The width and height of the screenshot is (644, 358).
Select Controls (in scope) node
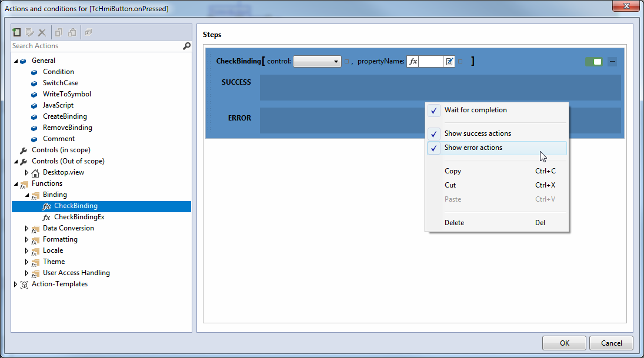[x=61, y=150]
